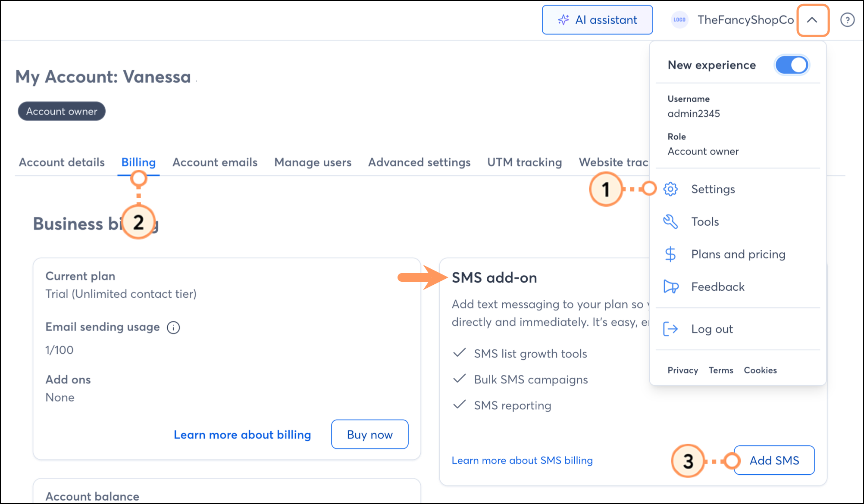Toggle the New experience switch off
This screenshot has width=864, height=504.
pyautogui.click(x=792, y=65)
